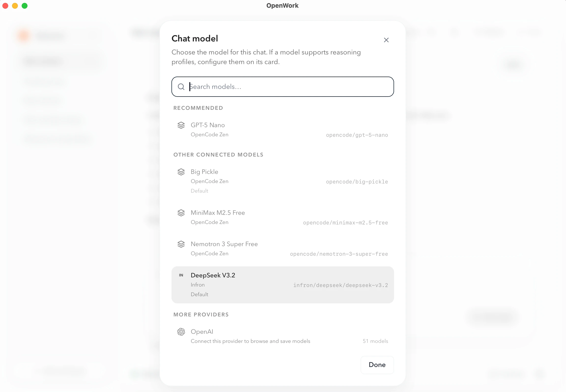
Task: Click the OpenAI provider logo
Action: click(181, 332)
